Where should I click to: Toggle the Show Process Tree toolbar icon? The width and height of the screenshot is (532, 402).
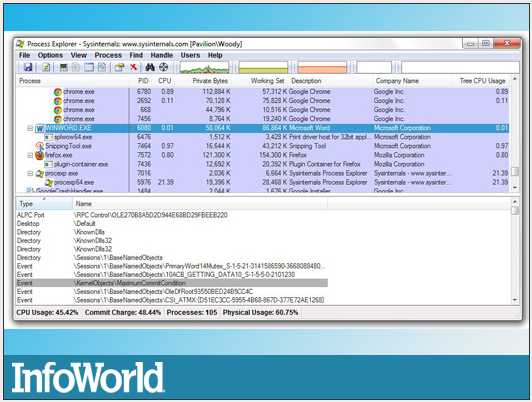76,67
